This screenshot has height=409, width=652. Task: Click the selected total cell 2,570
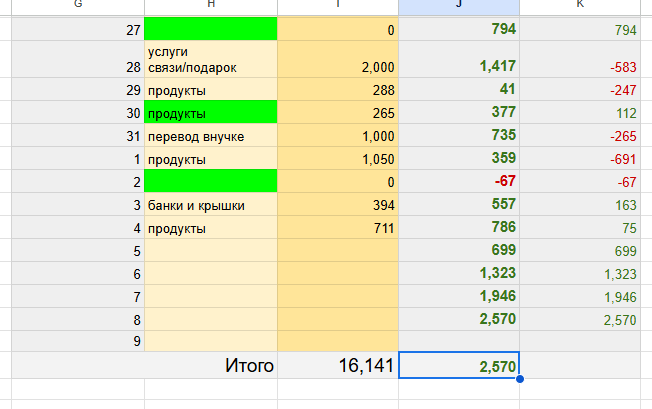click(459, 365)
